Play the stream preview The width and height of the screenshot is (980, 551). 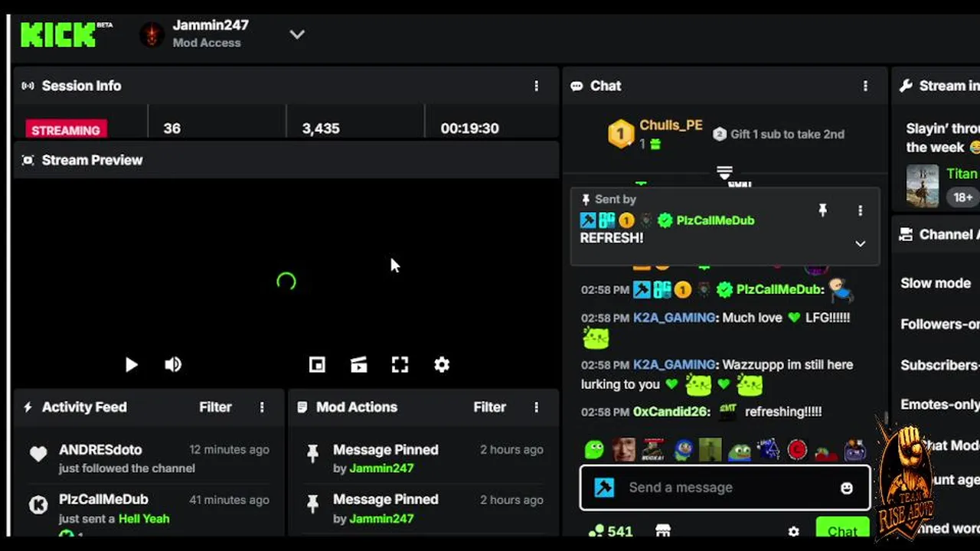tap(131, 365)
